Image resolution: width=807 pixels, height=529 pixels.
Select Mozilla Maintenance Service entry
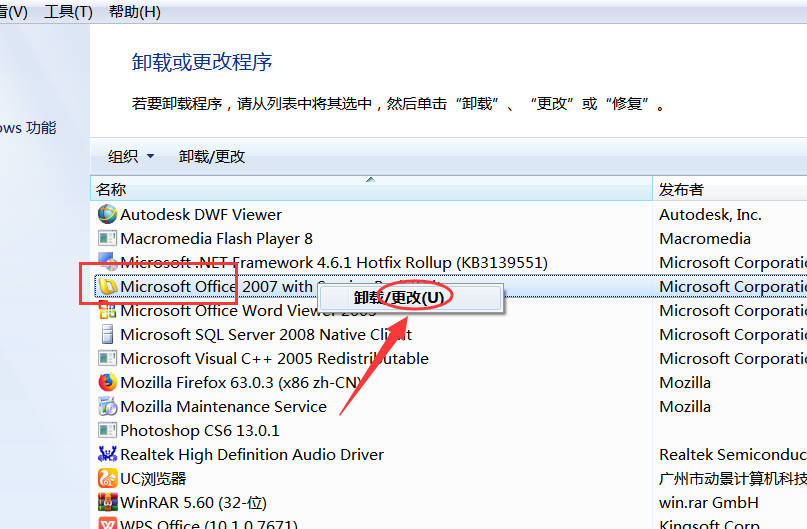pyautogui.click(x=223, y=407)
